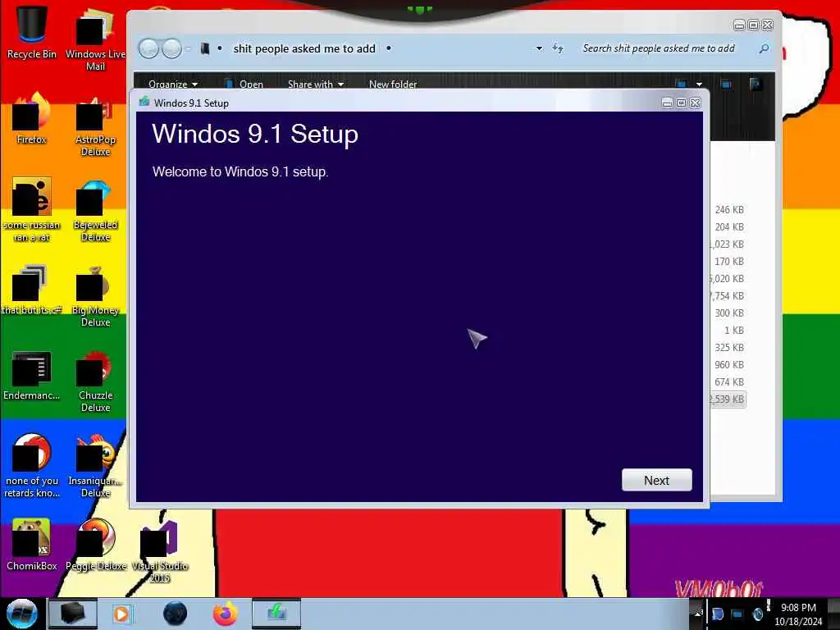
Task: Expand the Share with menu
Action: click(x=316, y=84)
